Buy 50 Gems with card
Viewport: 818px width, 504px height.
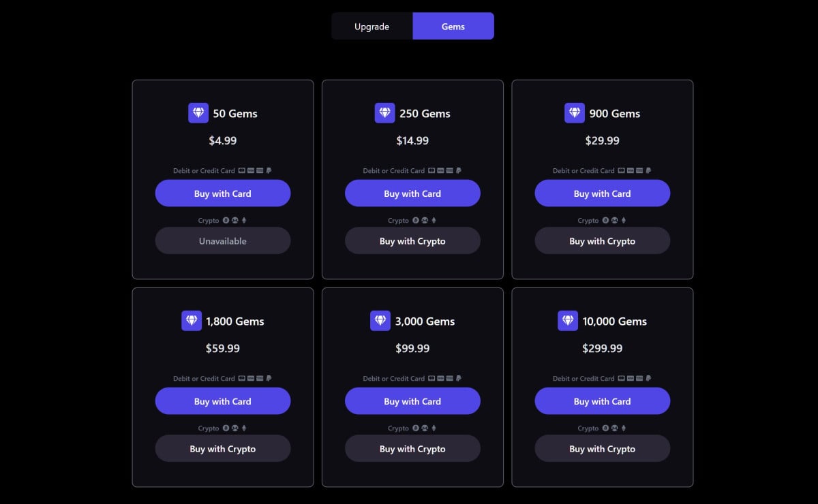[x=223, y=193]
